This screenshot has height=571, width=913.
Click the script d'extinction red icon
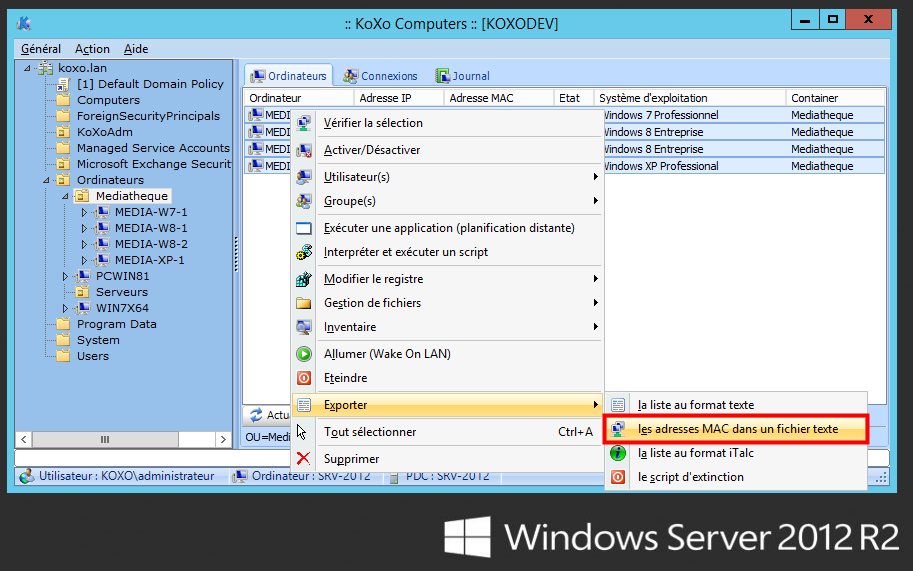pyautogui.click(x=618, y=477)
